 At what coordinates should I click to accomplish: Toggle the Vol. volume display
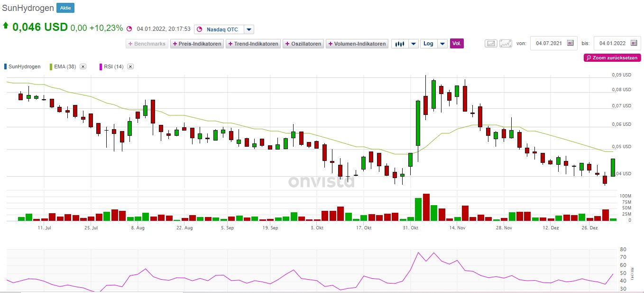[457, 43]
